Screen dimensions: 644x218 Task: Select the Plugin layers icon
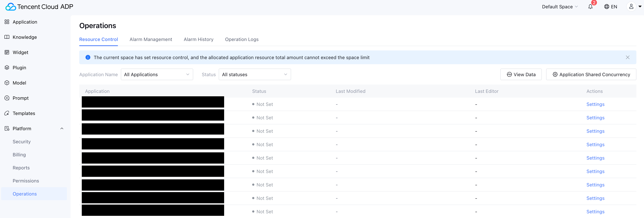tap(7, 68)
